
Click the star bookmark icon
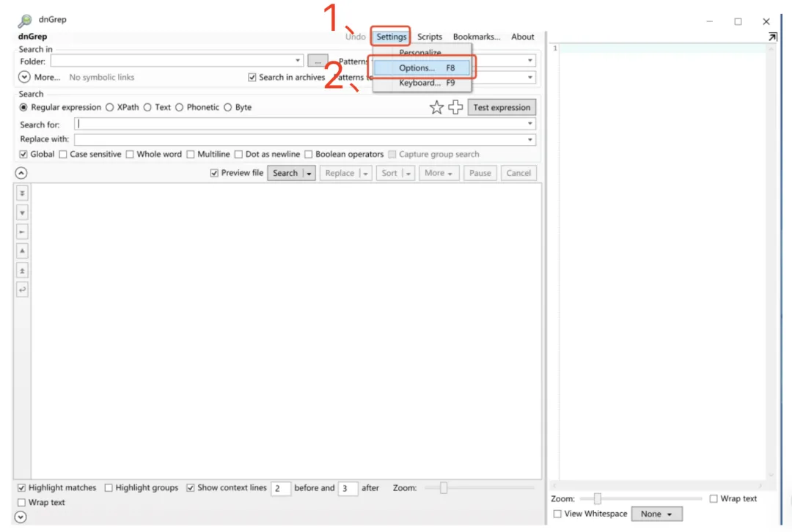(x=436, y=107)
